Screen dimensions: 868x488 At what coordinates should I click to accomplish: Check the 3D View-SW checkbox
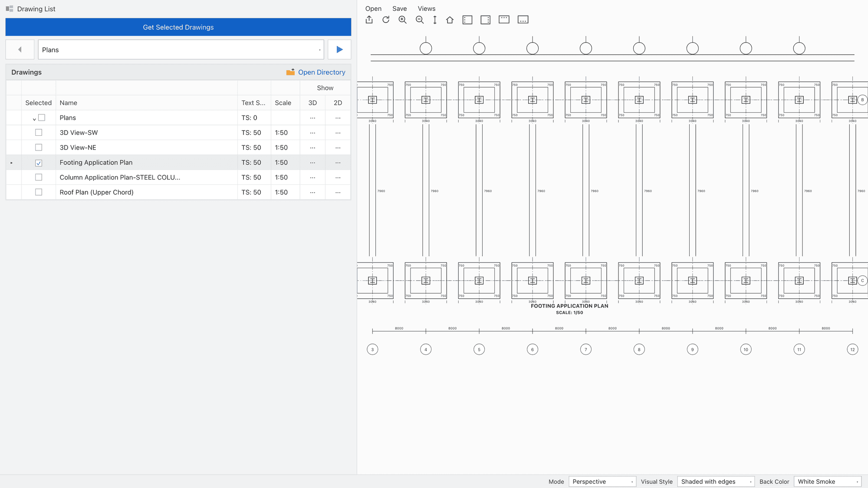coord(39,132)
